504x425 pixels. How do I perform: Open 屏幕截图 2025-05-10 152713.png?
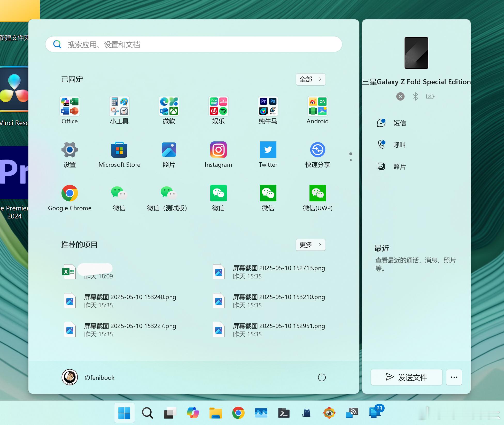coord(269,272)
